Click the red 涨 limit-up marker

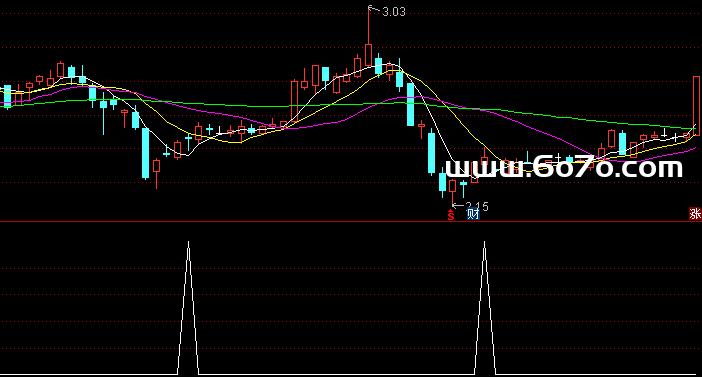695,214
